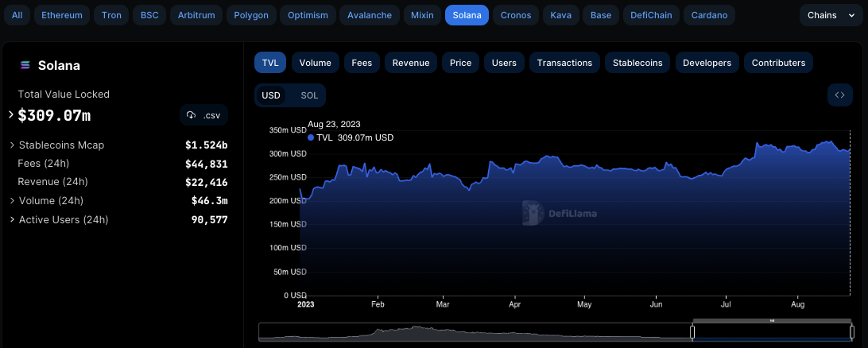
Task: Toggle the Transactions chart metric
Action: tap(564, 63)
